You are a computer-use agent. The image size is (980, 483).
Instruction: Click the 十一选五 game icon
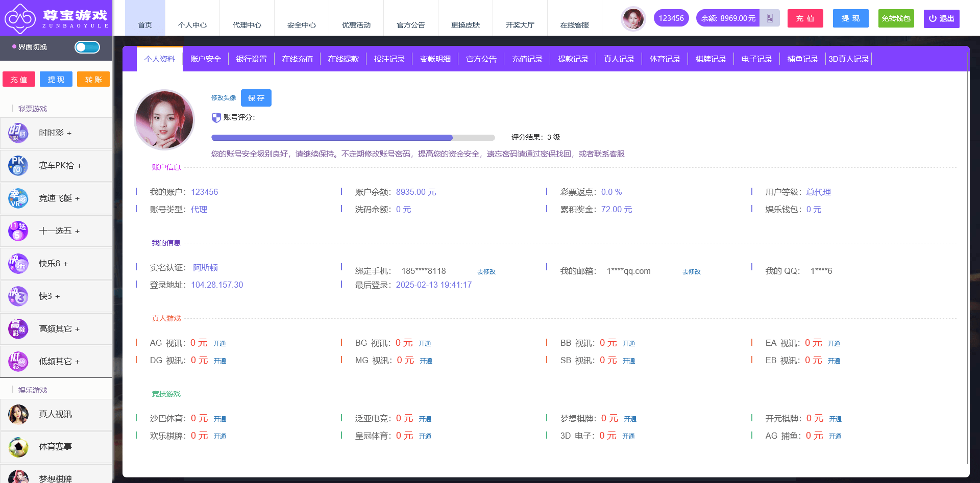tap(18, 231)
